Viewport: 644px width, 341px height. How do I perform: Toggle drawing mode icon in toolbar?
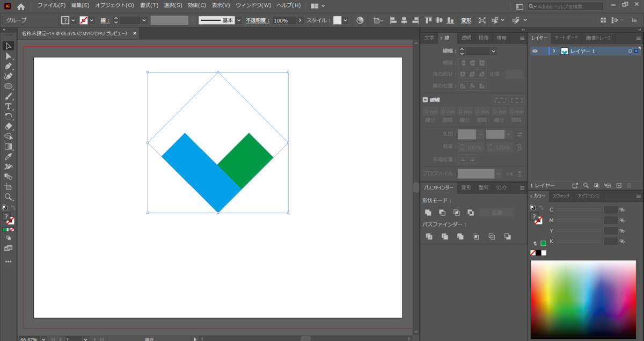[x=8, y=237]
